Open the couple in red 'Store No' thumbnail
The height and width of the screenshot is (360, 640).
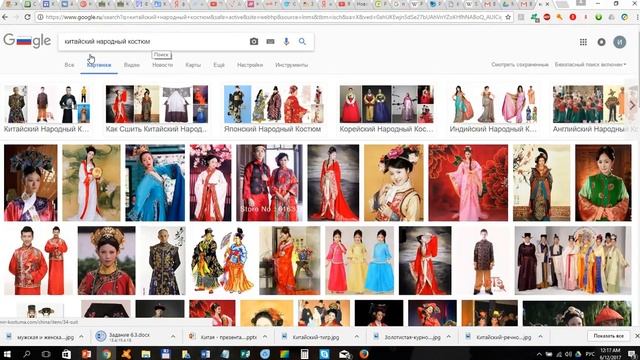[269, 183]
